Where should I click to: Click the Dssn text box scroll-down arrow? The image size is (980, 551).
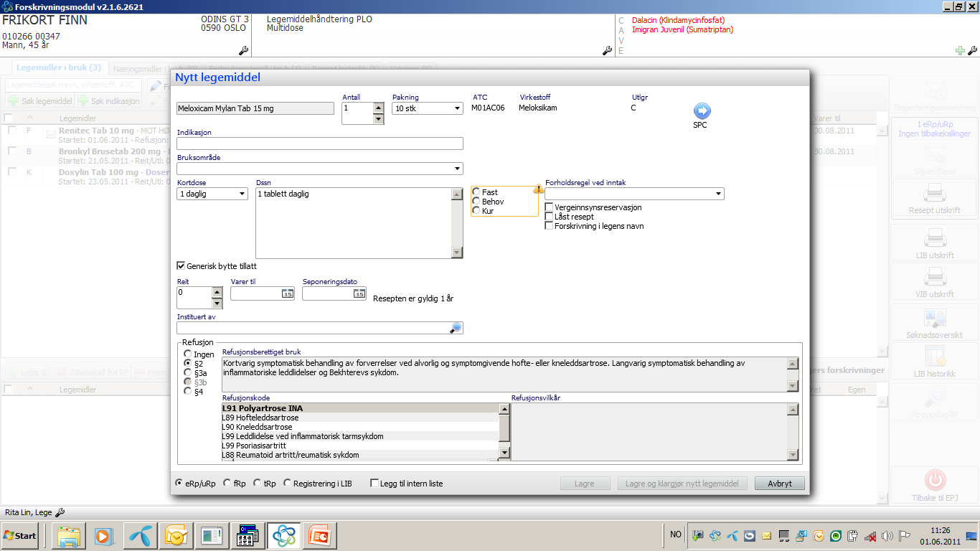click(x=457, y=253)
